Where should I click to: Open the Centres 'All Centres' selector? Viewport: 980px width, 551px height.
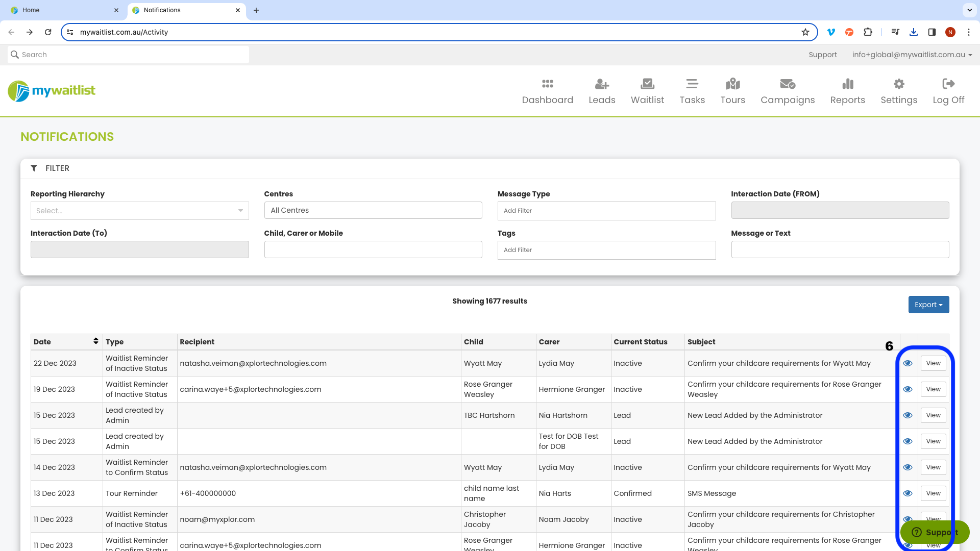[373, 210]
